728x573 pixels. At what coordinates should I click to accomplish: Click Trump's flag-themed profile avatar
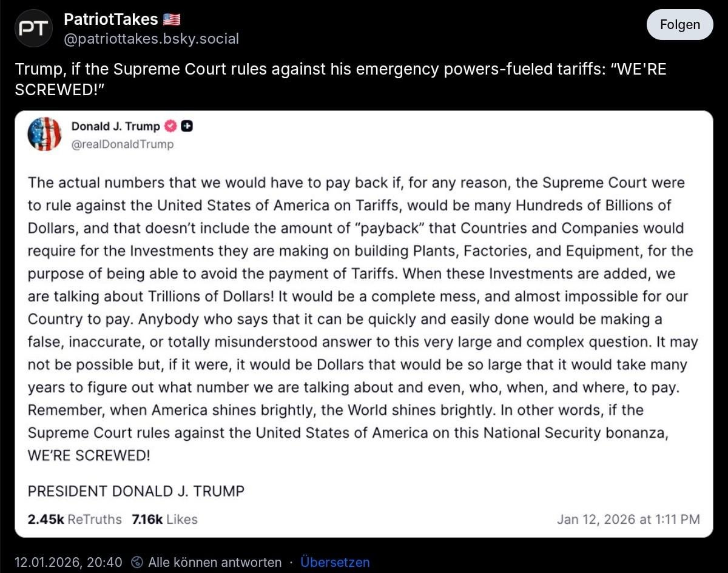pyautogui.click(x=44, y=134)
